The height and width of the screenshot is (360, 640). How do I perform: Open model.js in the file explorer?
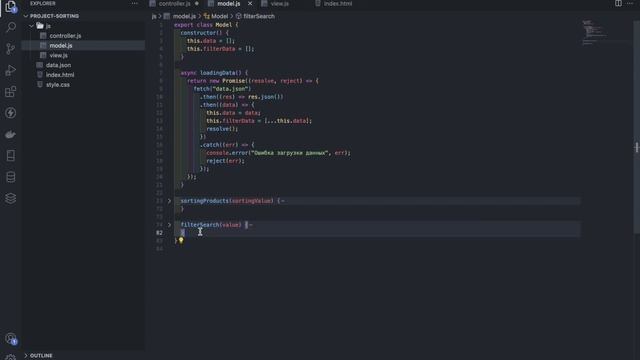point(61,46)
